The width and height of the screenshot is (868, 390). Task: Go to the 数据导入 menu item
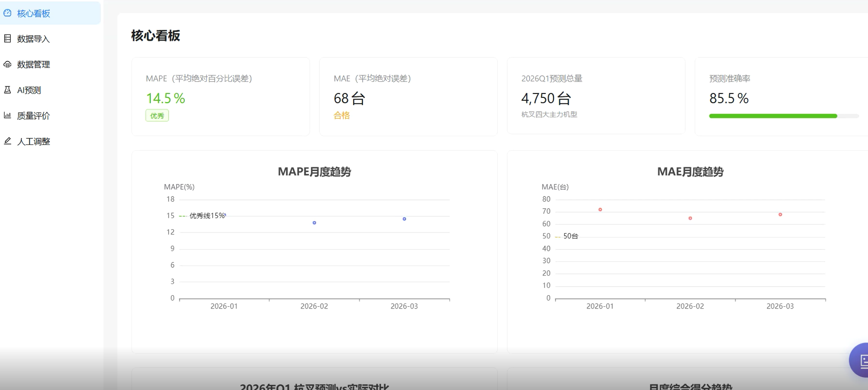pyautogui.click(x=50, y=39)
